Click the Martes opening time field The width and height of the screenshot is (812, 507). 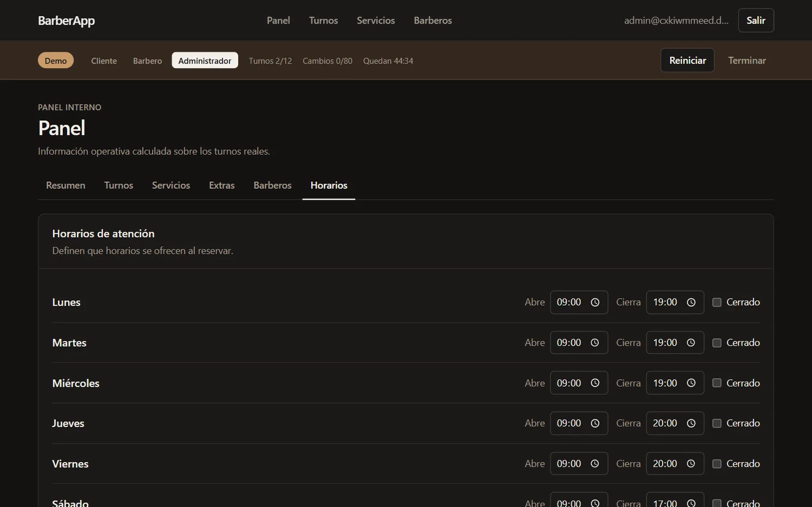click(579, 343)
